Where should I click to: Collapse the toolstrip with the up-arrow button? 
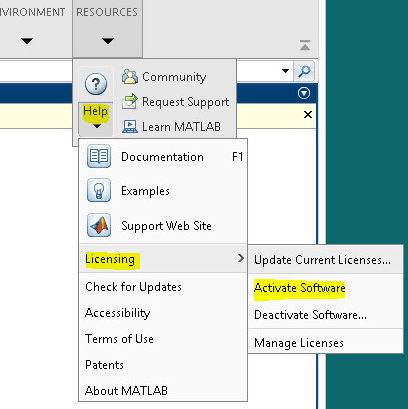pyautogui.click(x=305, y=45)
